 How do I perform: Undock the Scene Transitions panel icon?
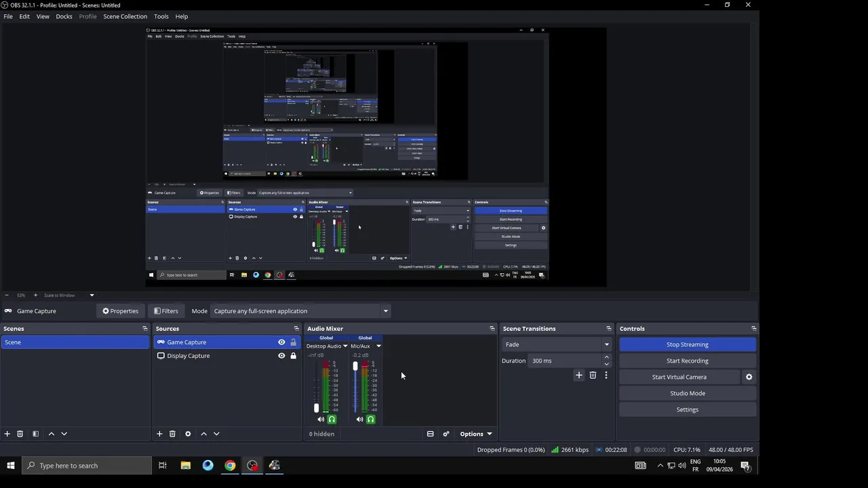[x=608, y=329]
